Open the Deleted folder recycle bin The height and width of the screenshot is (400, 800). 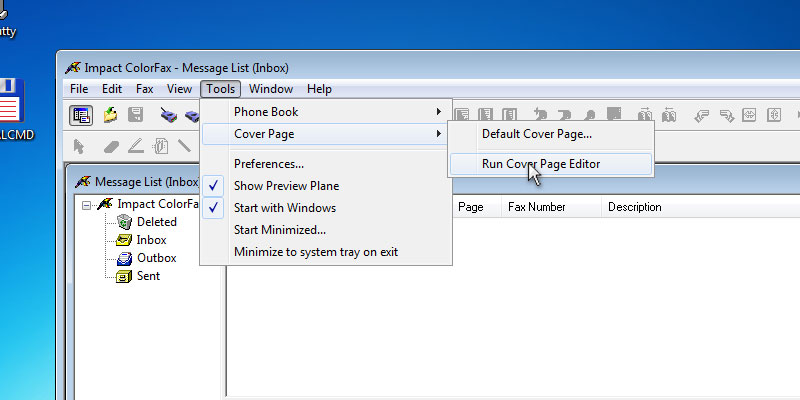click(x=124, y=222)
